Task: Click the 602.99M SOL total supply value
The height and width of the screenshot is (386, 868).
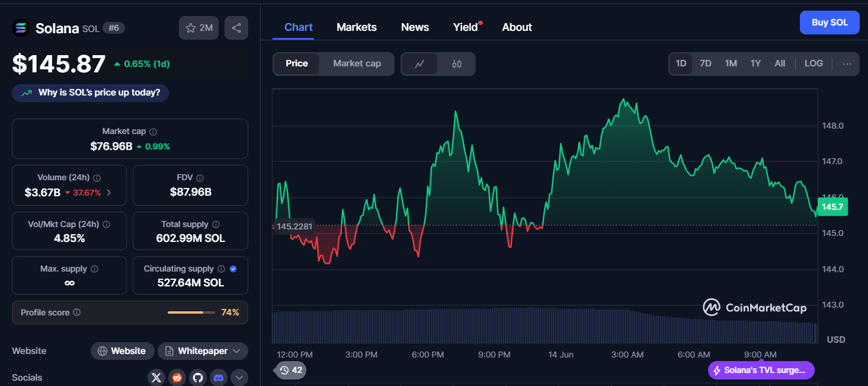Action: (x=191, y=239)
